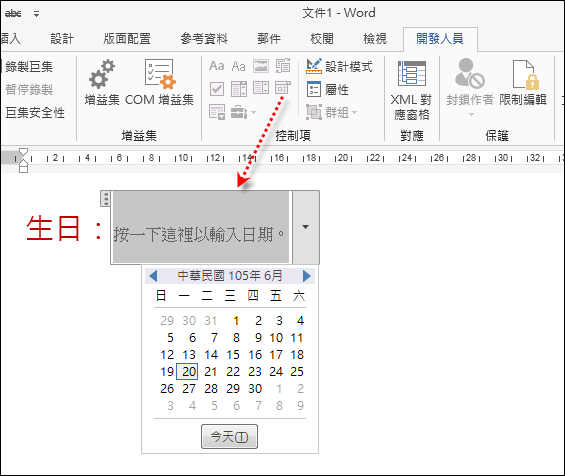Image resolution: width=565 pixels, height=476 pixels.
Task: Click 限制編輯 restrict editing
Action: pos(522,83)
